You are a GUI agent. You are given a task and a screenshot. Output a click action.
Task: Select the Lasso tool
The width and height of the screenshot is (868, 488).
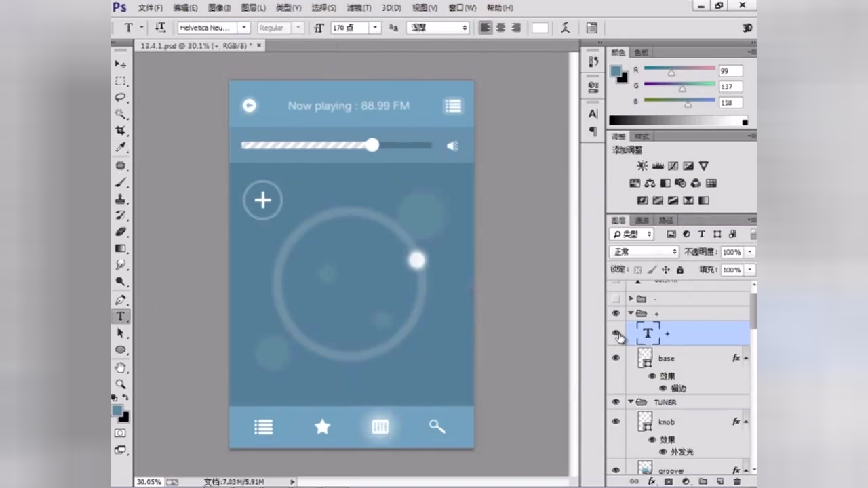point(121,98)
